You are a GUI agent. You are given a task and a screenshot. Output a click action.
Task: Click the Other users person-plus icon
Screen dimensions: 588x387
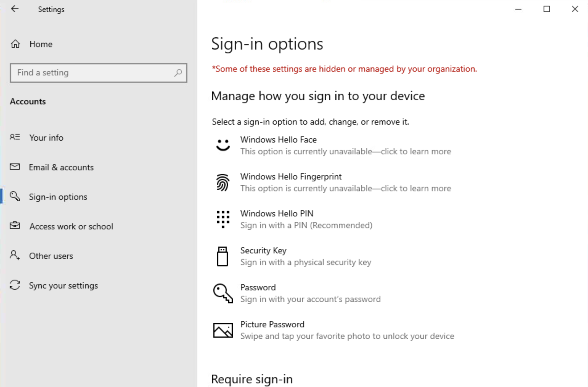[15, 255]
